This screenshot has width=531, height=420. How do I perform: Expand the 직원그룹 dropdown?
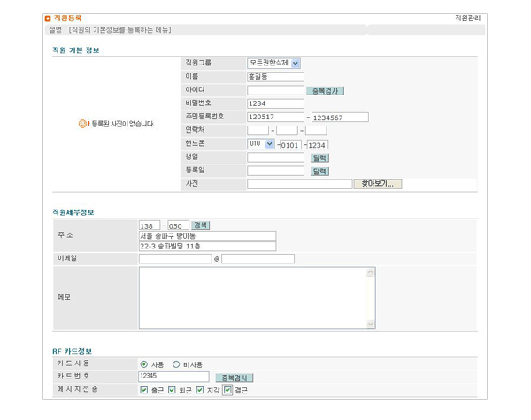[x=296, y=63]
